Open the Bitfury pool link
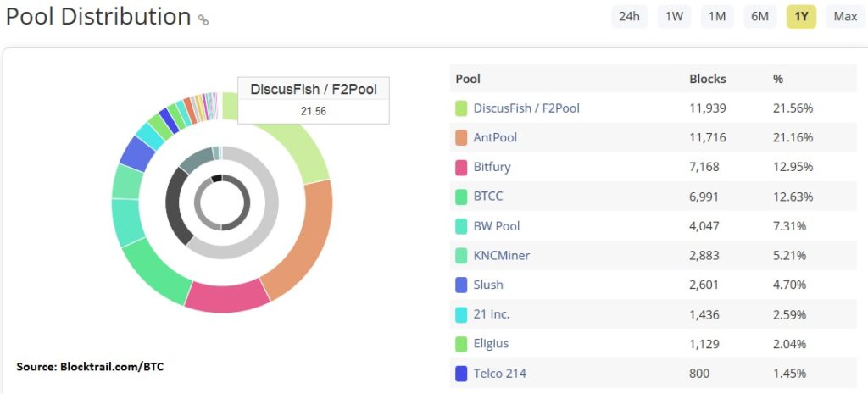The height and width of the screenshot is (399, 868). coord(492,167)
